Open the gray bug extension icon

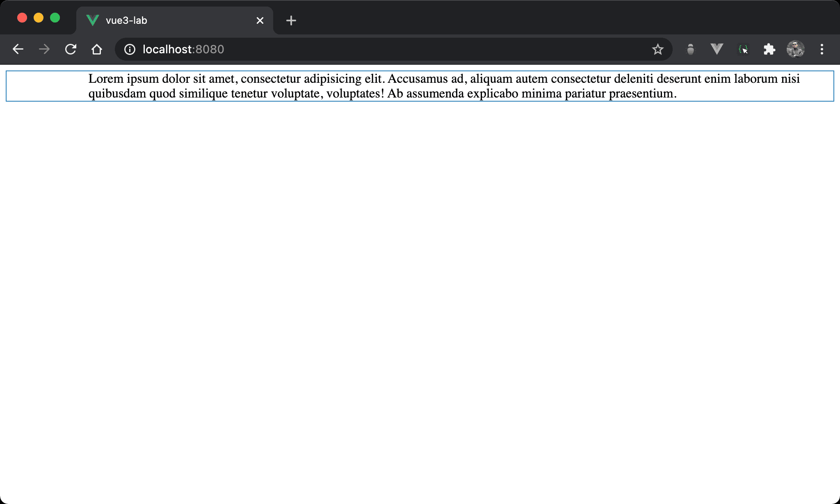tap(691, 50)
